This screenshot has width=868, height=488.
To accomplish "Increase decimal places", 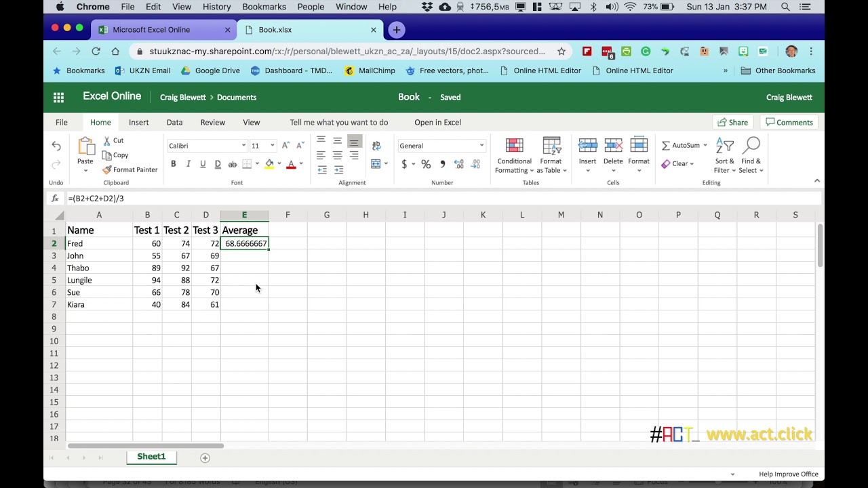I will pyautogui.click(x=459, y=164).
